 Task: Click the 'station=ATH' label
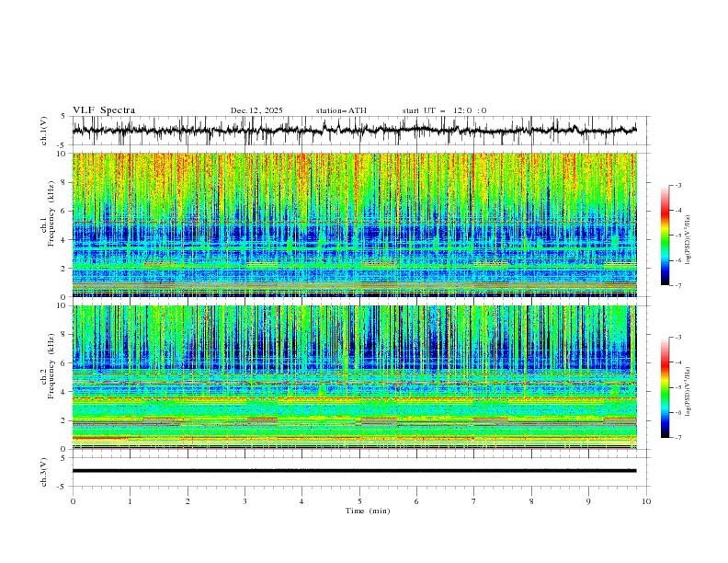point(341,110)
